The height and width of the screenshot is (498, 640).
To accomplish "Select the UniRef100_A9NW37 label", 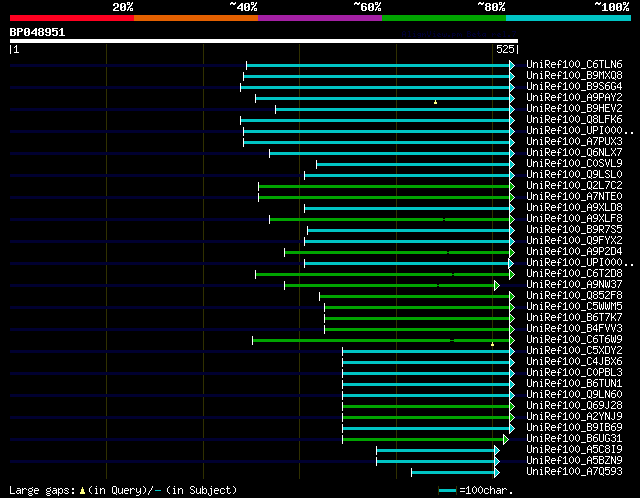I will 574,285.
